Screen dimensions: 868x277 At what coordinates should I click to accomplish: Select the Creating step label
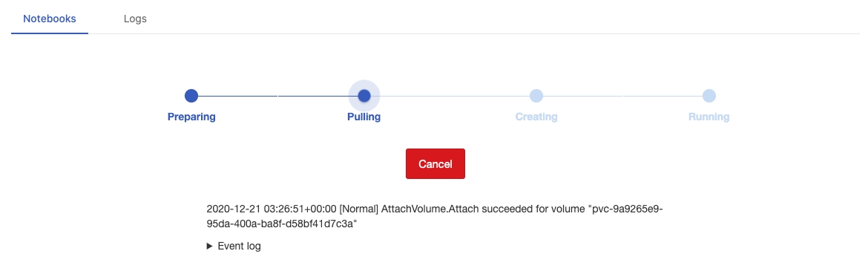(x=536, y=117)
